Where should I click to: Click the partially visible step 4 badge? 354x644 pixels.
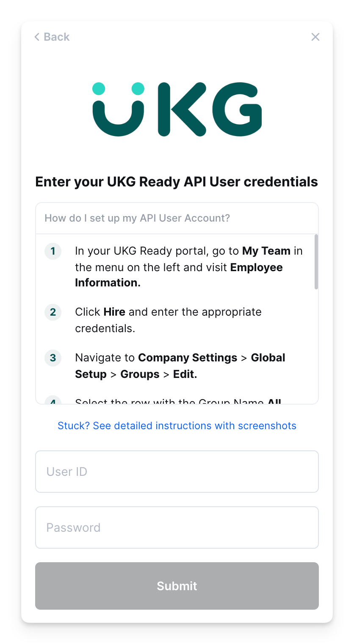point(53,400)
